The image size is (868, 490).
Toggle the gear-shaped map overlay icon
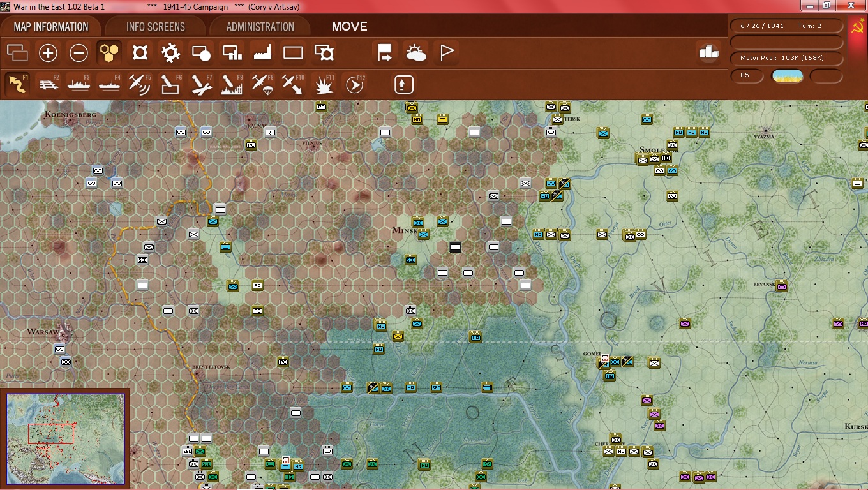(170, 53)
